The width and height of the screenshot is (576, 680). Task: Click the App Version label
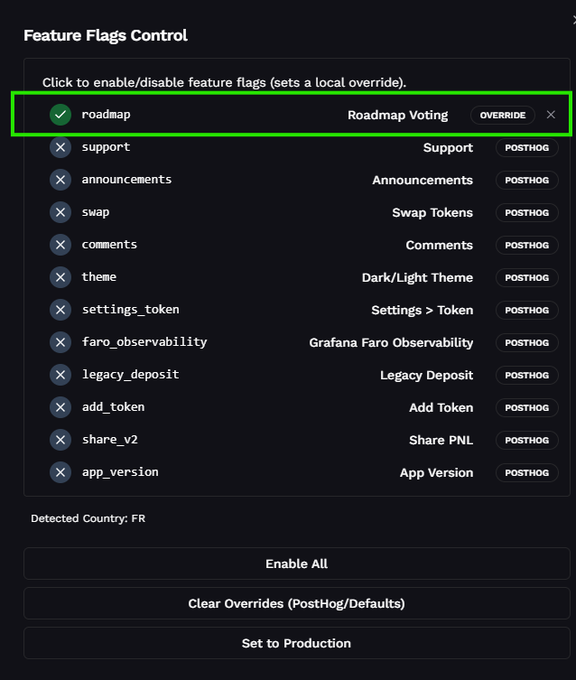(436, 473)
